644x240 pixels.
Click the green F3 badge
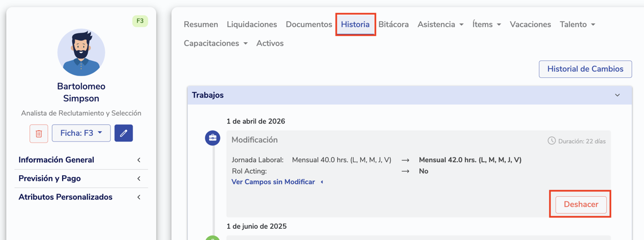tap(140, 21)
